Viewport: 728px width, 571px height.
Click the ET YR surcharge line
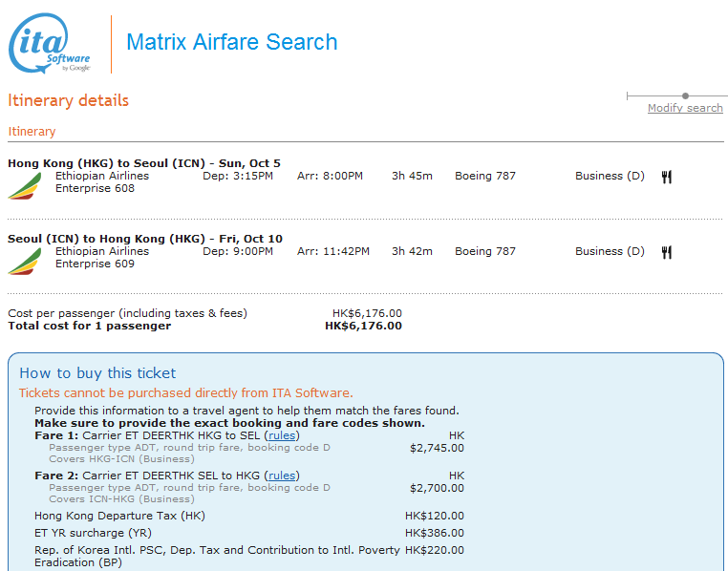(93, 533)
